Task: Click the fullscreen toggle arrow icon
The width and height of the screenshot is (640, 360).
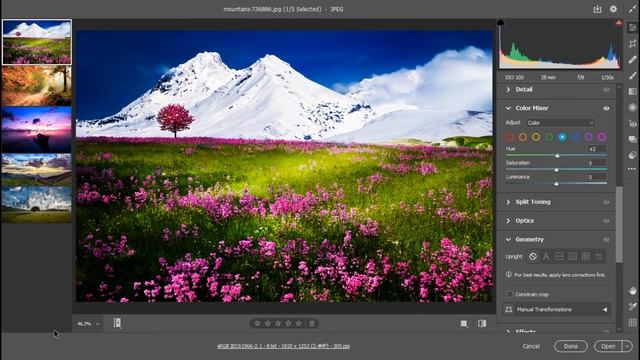Action: point(632,9)
